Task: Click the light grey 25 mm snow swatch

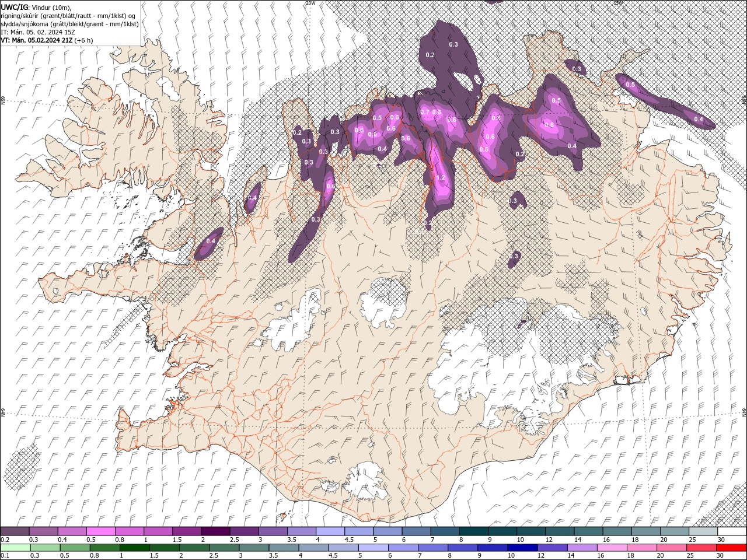Action: click(x=703, y=531)
